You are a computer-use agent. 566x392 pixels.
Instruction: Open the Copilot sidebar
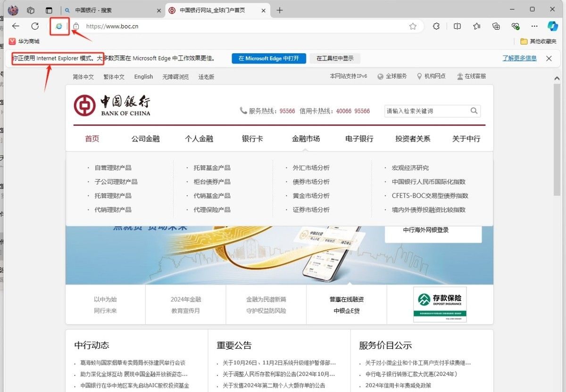click(552, 26)
